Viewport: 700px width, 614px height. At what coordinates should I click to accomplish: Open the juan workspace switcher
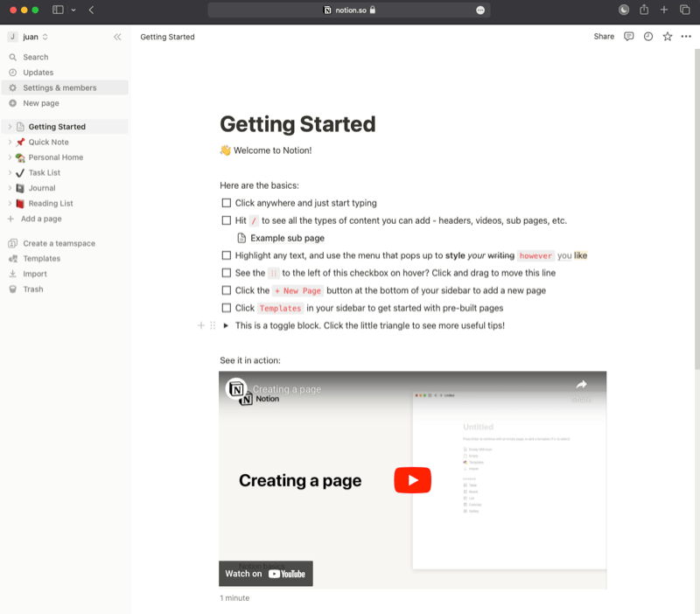pyautogui.click(x=28, y=37)
